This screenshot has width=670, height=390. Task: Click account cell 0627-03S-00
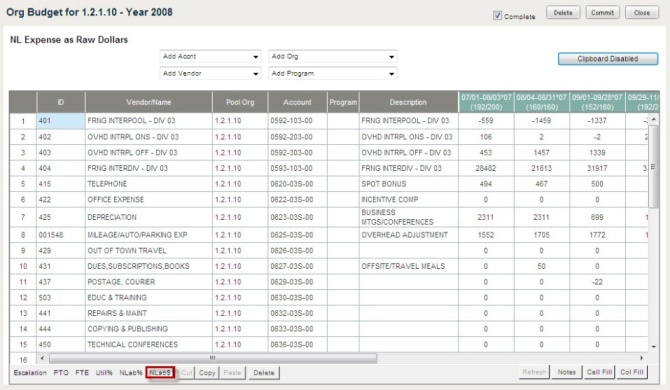pyautogui.click(x=297, y=266)
